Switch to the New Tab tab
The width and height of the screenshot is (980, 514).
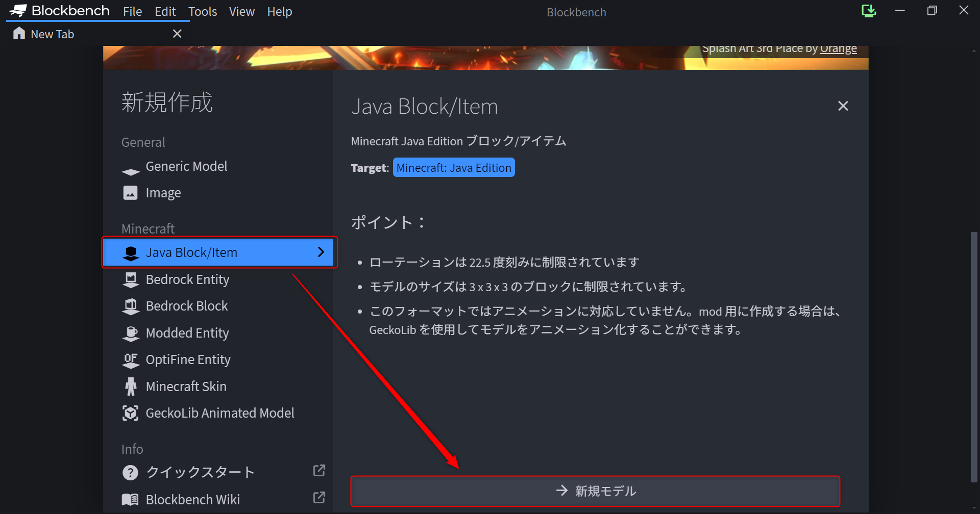(x=53, y=34)
